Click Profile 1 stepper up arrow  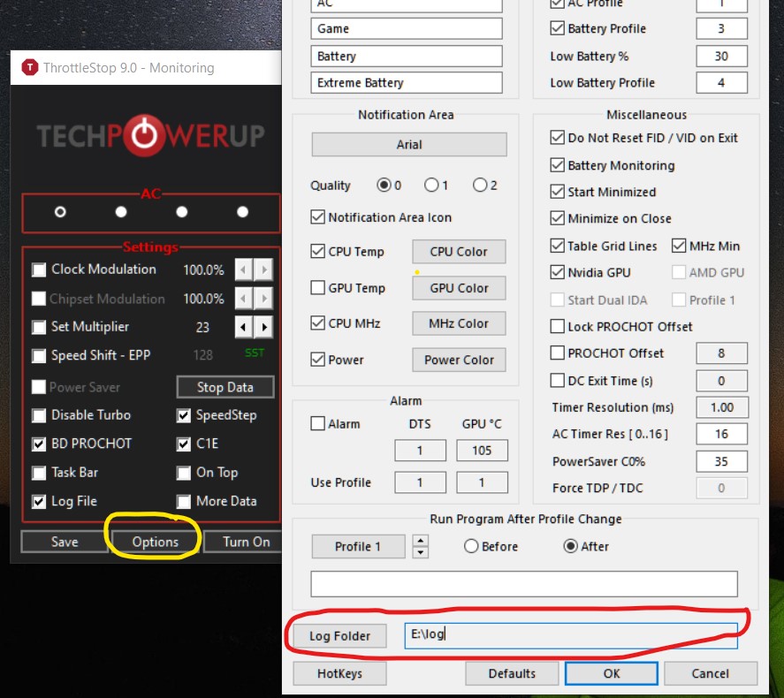(x=421, y=541)
